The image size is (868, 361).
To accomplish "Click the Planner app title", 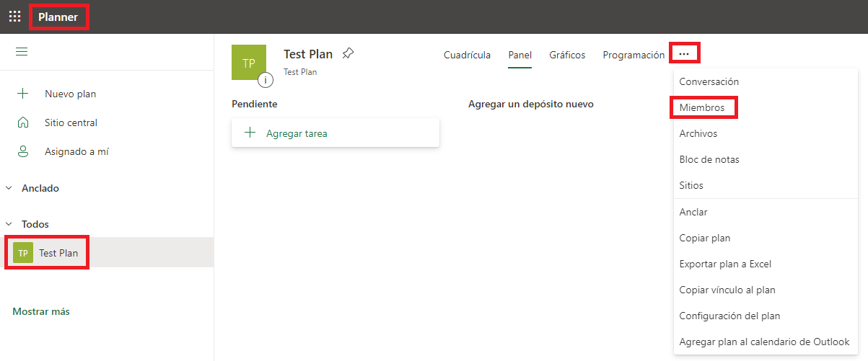I will [58, 16].
